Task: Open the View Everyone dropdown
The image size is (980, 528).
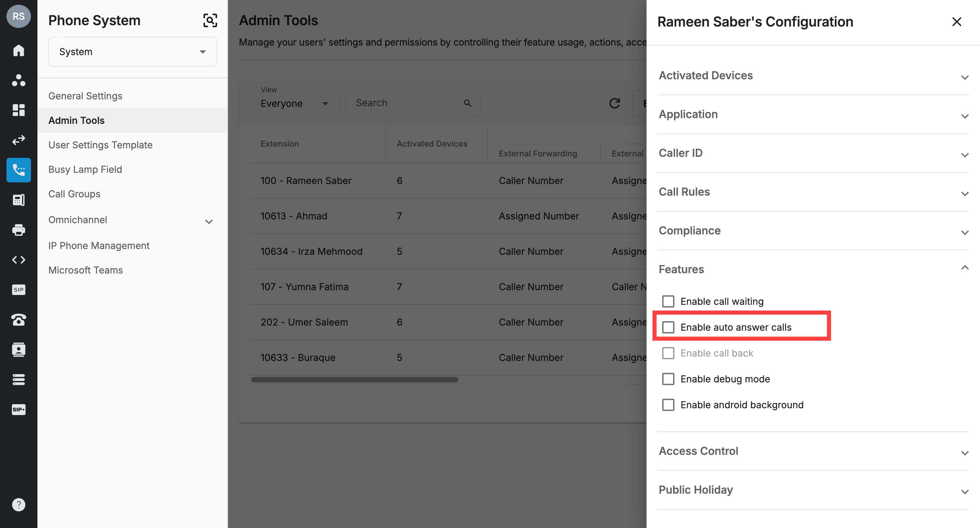Action: [294, 103]
